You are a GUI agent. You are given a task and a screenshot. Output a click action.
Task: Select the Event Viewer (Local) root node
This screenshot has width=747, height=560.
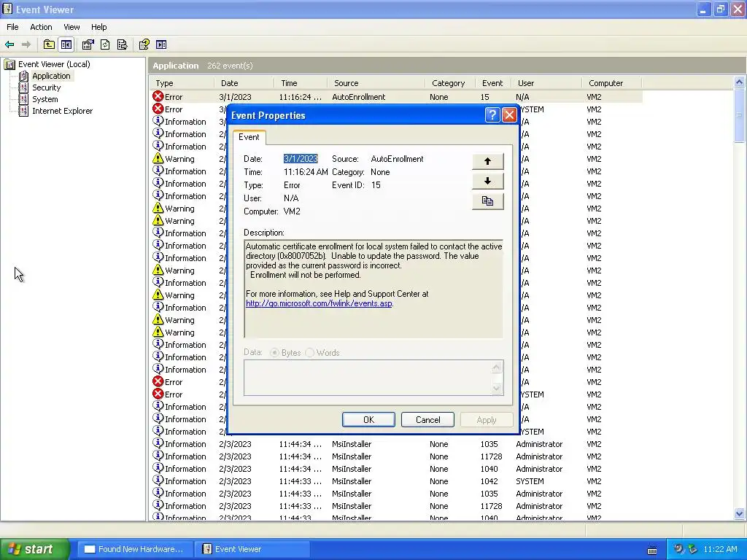pyautogui.click(x=54, y=64)
